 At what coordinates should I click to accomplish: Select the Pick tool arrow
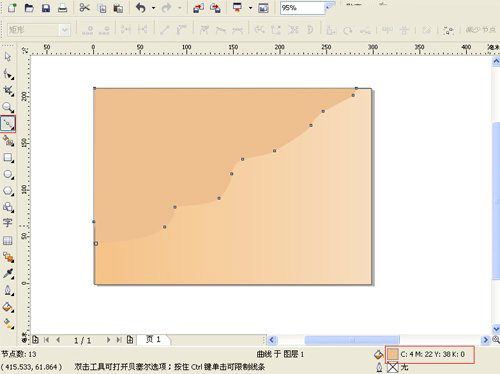(x=8, y=57)
